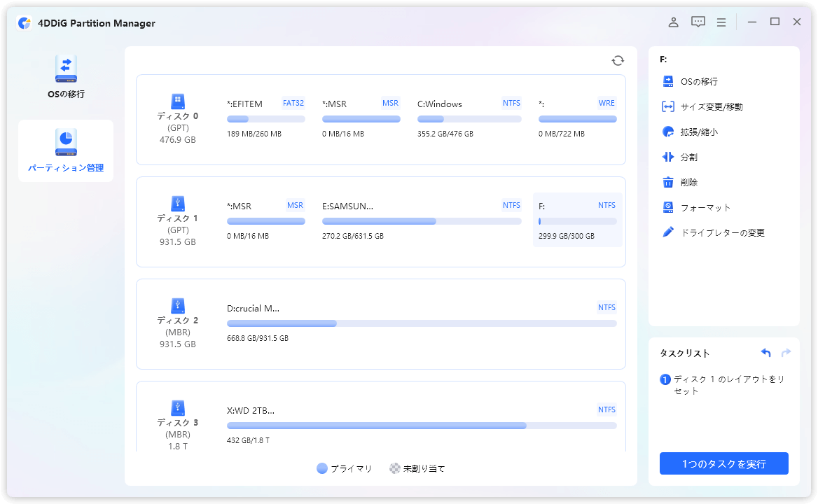
Task: Select the WRE recovery partition label
Action: [606, 103]
